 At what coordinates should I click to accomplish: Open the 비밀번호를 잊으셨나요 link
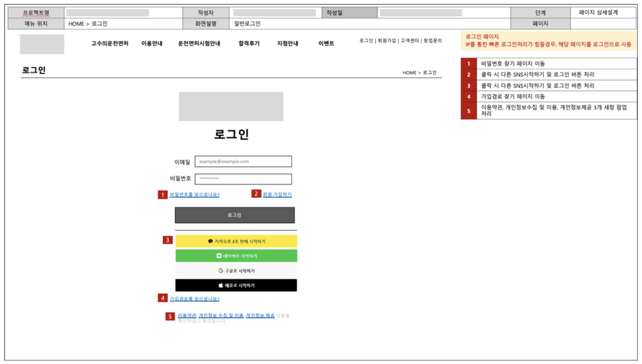point(195,194)
